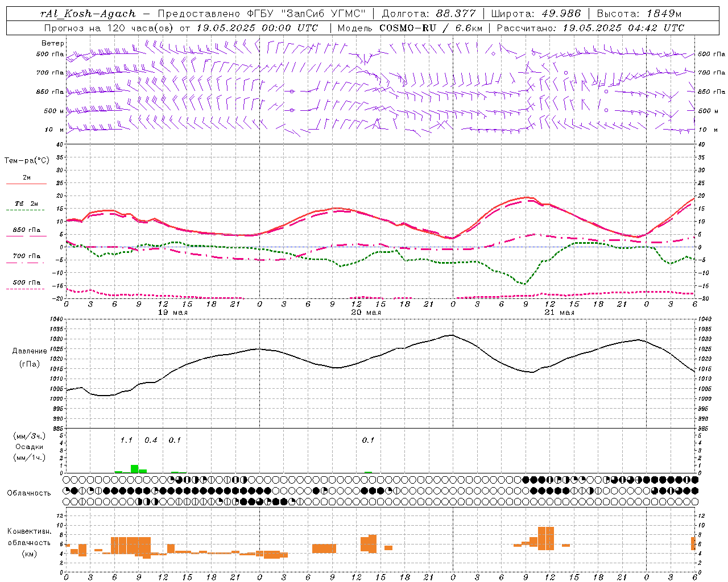Click the 21 мая date label
The image size is (728, 582).
560,313
